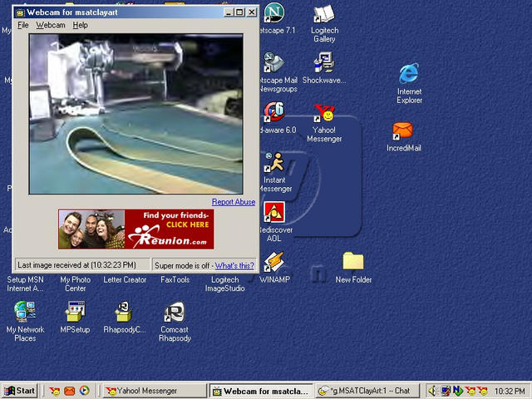Screen dimensions: 532x399
Task: Select the IncrediMail desktop shortcut icon
Action: pos(402,131)
